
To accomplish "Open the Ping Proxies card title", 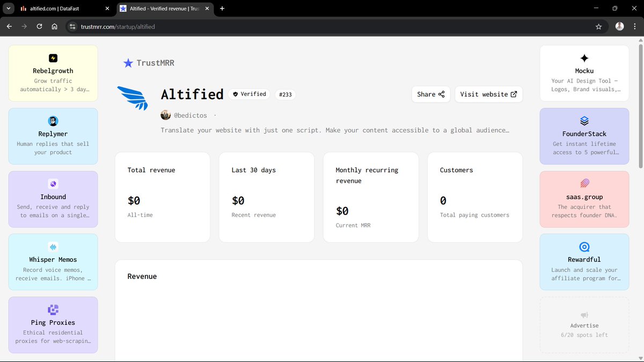I will [53, 322].
